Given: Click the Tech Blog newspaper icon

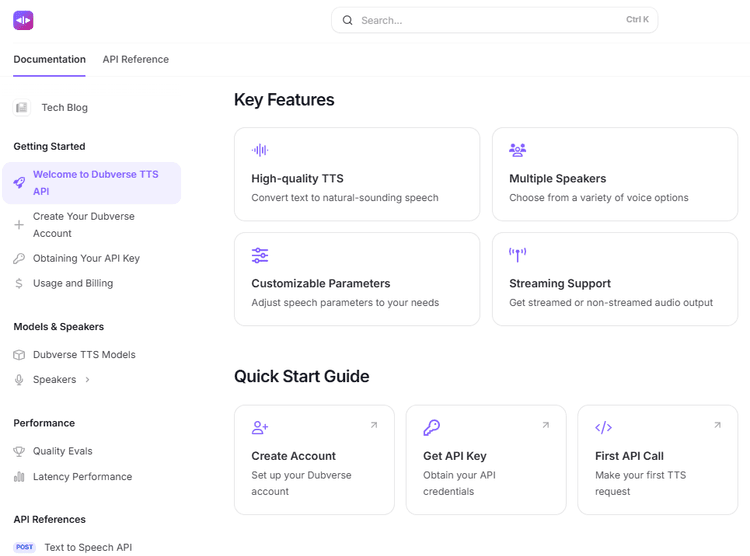Looking at the screenshot, I should (21, 108).
